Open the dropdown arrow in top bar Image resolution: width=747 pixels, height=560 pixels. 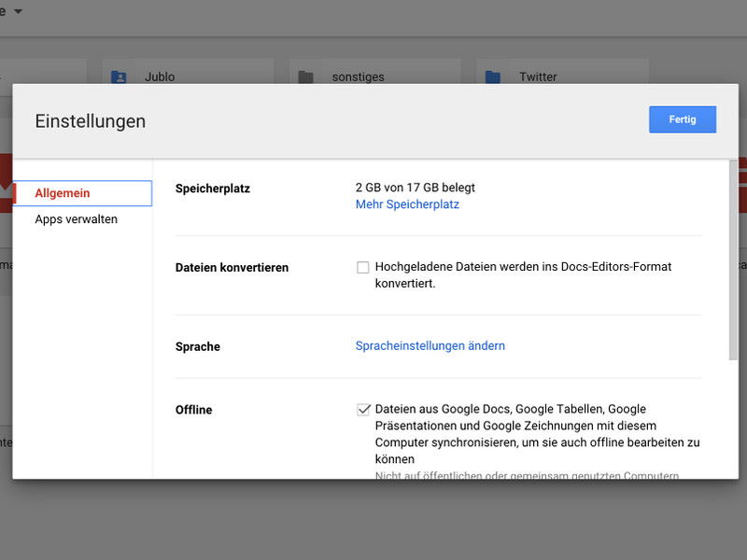click(18, 11)
